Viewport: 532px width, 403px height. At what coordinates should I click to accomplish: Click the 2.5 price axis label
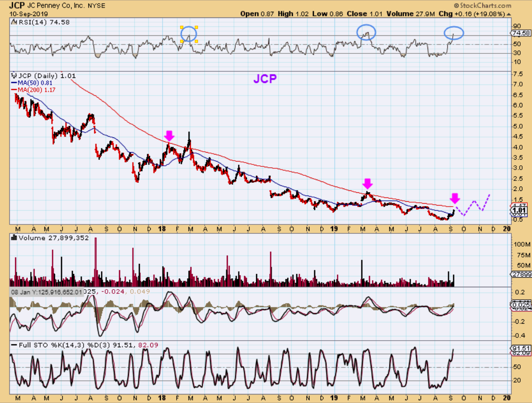518,179
